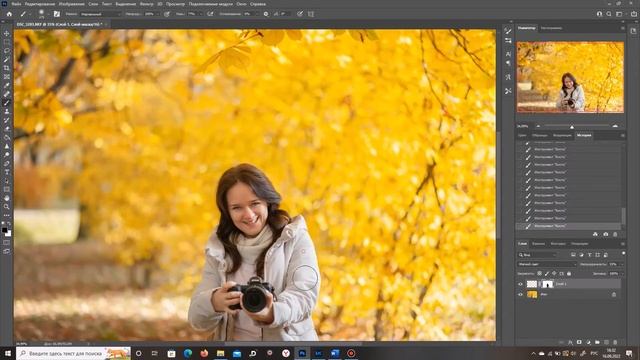Click the layer mask thumbnail
This screenshot has height=360, width=640.
[x=547, y=284]
